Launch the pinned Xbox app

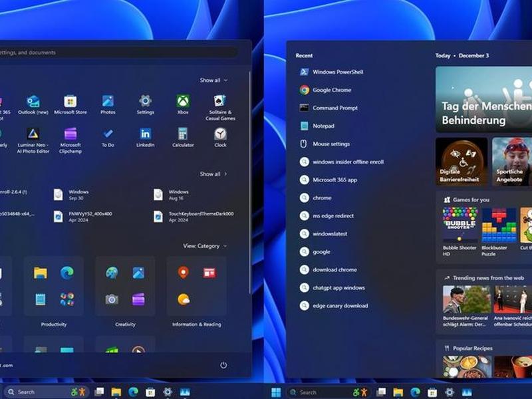pyautogui.click(x=183, y=104)
